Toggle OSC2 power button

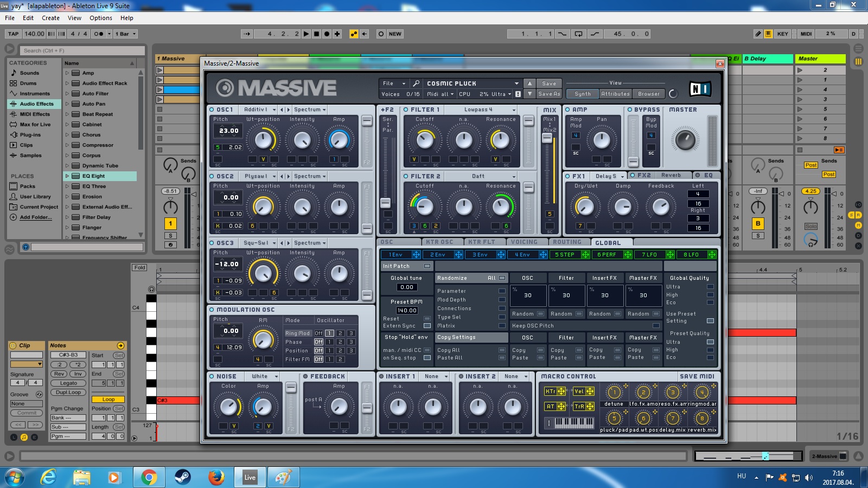[212, 176]
